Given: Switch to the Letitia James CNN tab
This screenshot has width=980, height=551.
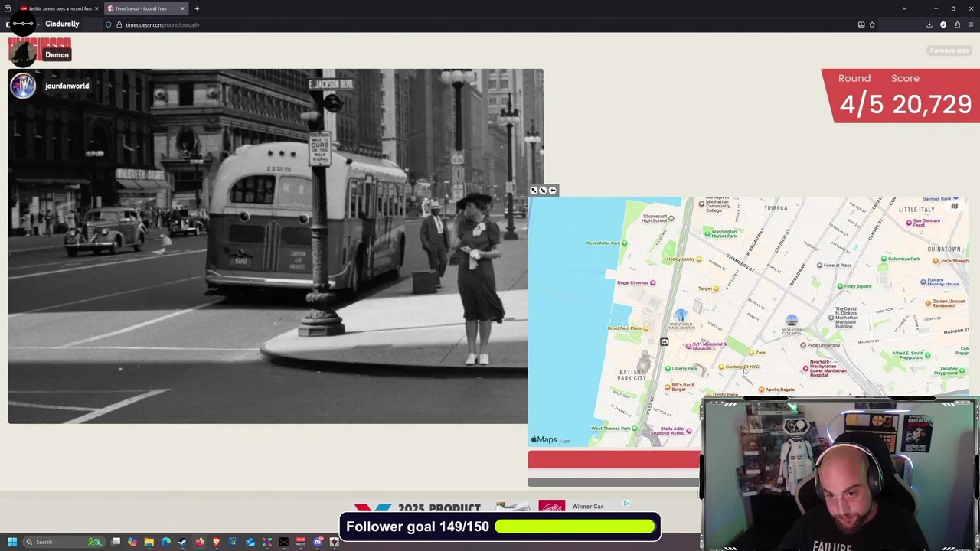Looking at the screenshot, I should [59, 8].
